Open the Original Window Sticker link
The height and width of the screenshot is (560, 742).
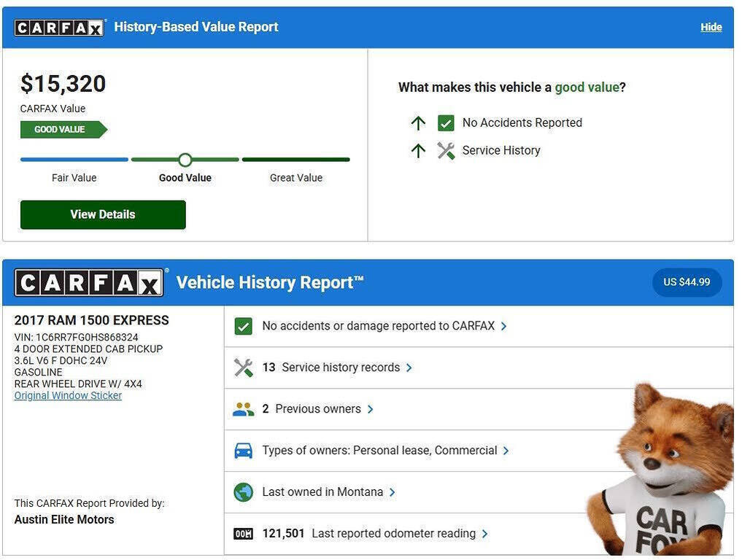(x=68, y=396)
